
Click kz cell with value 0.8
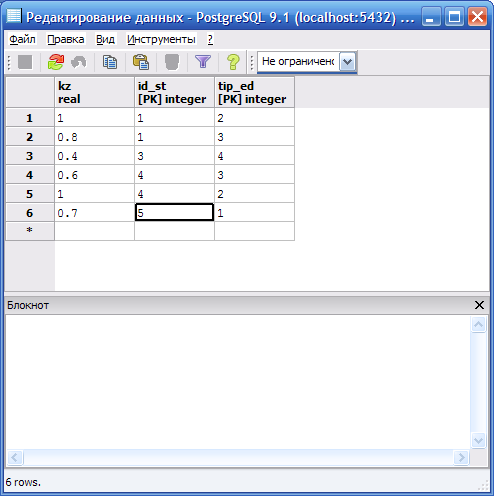pos(94,137)
